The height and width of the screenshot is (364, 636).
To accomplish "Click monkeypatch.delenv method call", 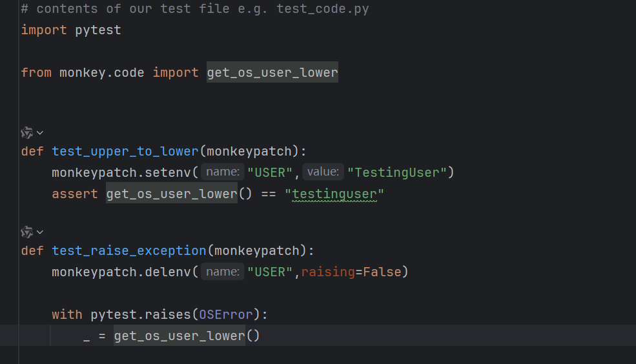I will click(121, 272).
